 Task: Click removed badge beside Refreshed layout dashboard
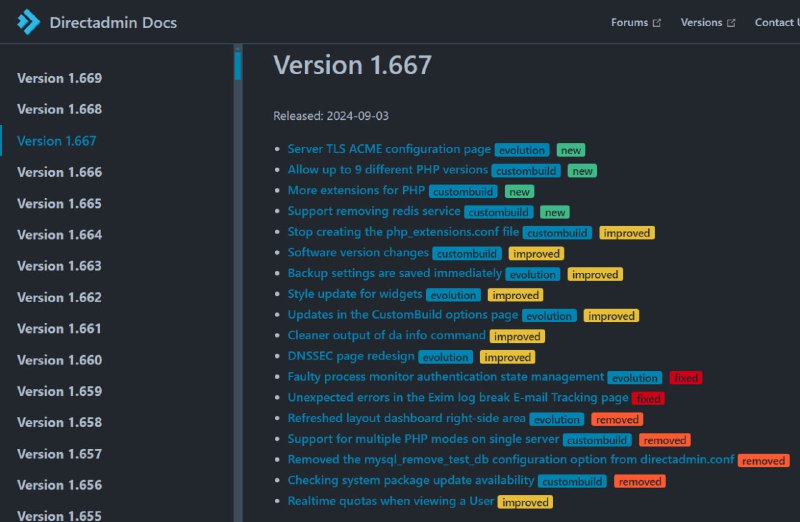point(617,419)
